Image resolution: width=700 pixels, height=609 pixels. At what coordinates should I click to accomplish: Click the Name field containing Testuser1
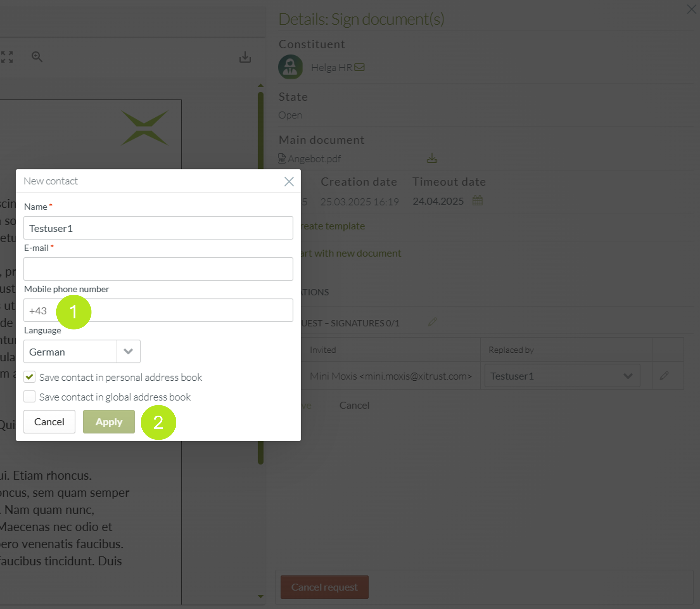(x=158, y=228)
